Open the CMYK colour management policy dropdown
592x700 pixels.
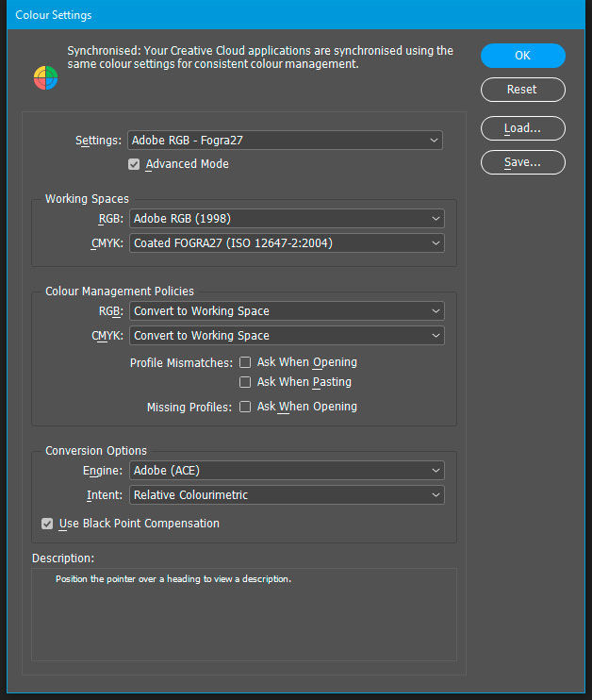tap(287, 335)
